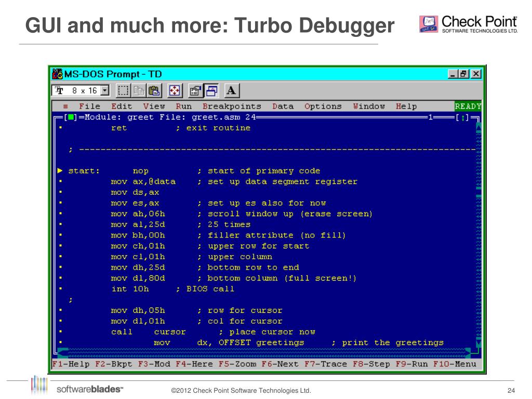Click the scroll-left arrow of horizontal scrollbar
This screenshot has width=532, height=399.
click(x=62, y=353)
